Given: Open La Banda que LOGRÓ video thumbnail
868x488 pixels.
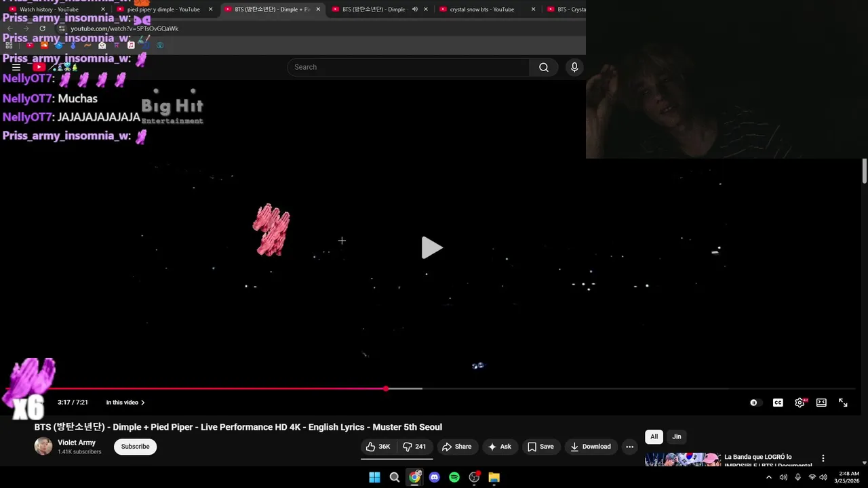Looking at the screenshot, I should [x=682, y=460].
